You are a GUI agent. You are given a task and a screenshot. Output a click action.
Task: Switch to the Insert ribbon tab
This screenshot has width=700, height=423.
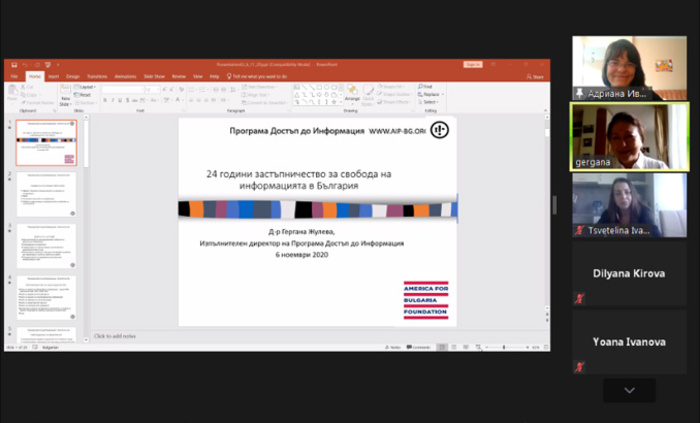point(53,76)
